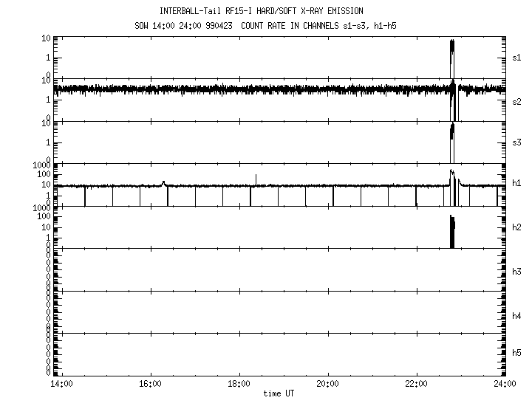Screen dimensions: 532x406
Task: Select the h2 channel label
Action: click(x=517, y=229)
